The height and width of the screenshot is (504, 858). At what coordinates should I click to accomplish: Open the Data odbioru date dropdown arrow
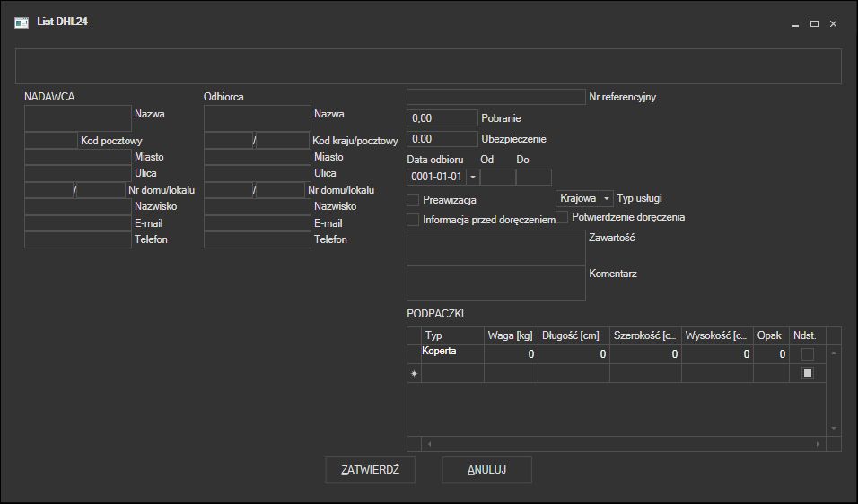(x=473, y=177)
